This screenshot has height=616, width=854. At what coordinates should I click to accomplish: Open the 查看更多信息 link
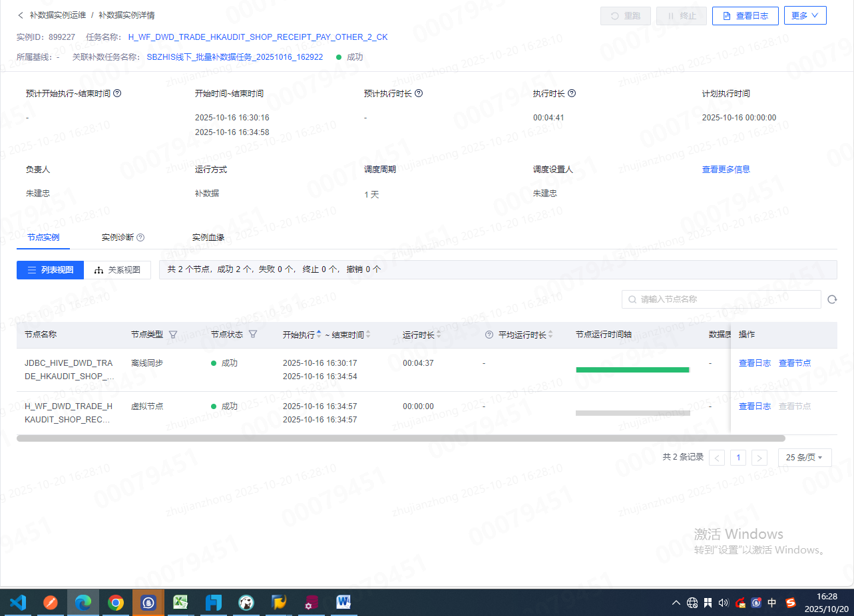(x=726, y=170)
